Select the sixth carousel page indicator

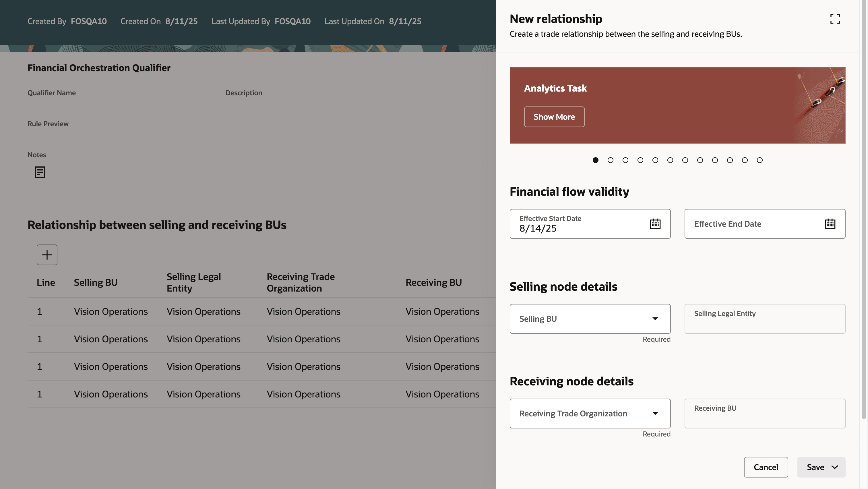tap(670, 160)
